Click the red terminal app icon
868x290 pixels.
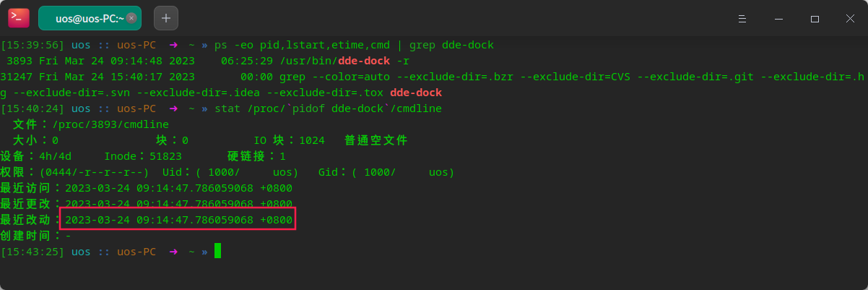coord(19,18)
